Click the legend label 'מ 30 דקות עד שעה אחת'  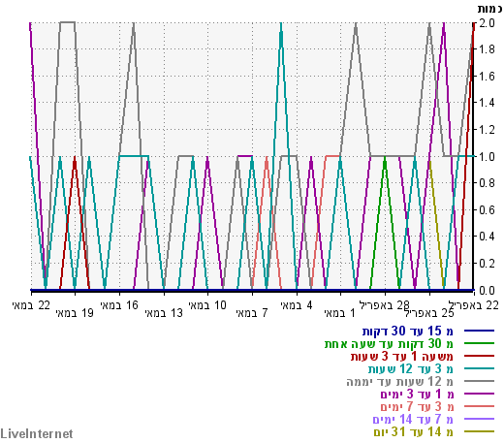click(389, 343)
